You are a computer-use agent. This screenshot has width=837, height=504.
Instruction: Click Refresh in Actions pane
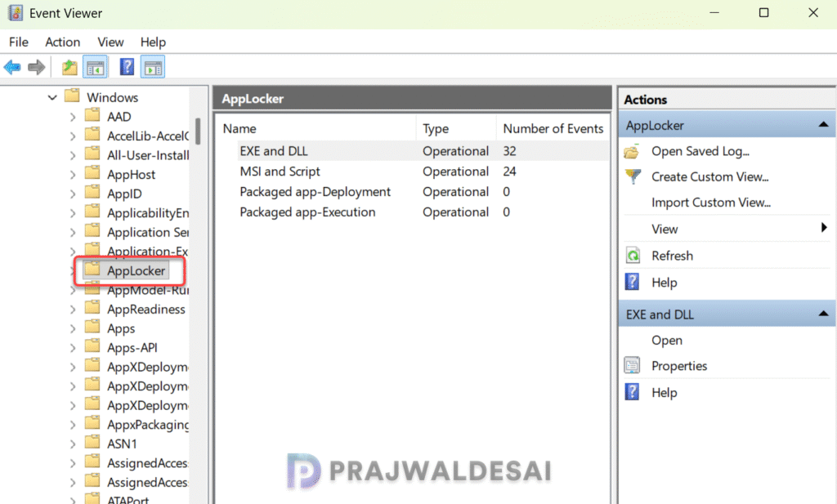672,256
